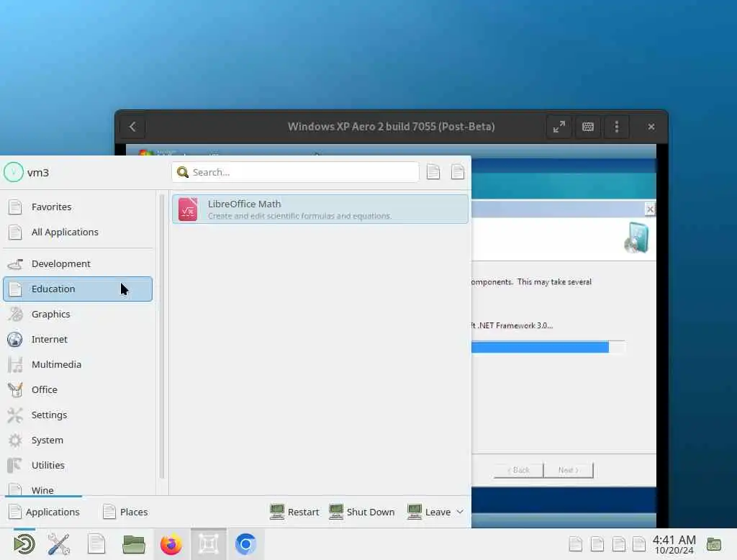
Task: Switch to the Applications tab
Action: [x=44, y=512]
